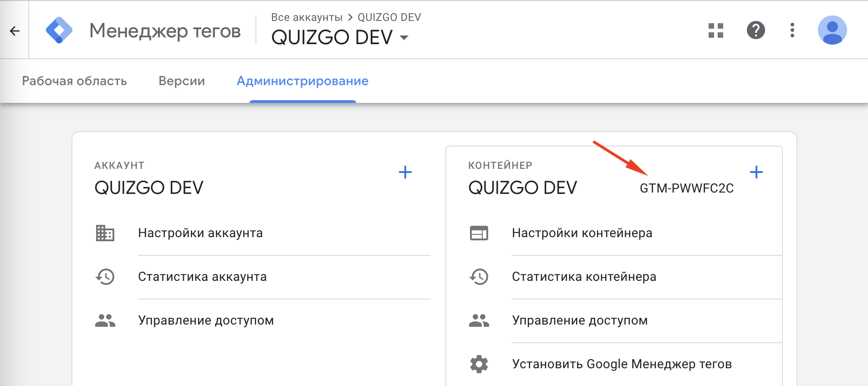
Task: Open Статистика контейнера
Action: click(584, 277)
